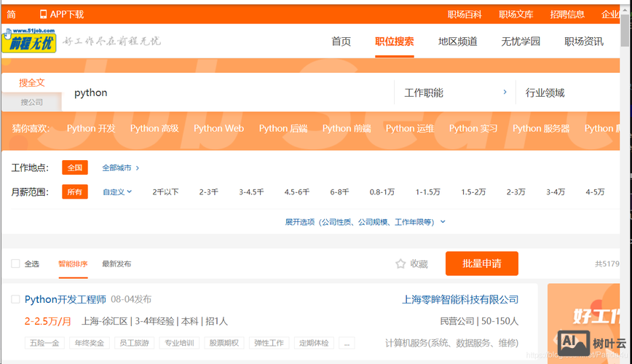The width and height of the screenshot is (632, 364).
Task: Open the 全部城市 city selector
Action: (x=120, y=167)
